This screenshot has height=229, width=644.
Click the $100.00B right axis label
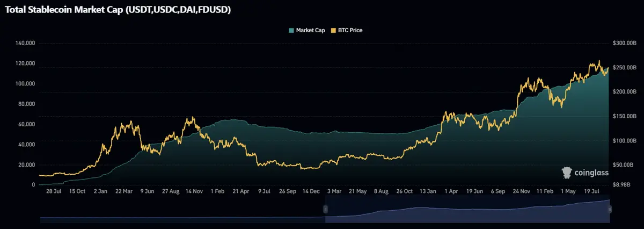pyautogui.click(x=624, y=141)
